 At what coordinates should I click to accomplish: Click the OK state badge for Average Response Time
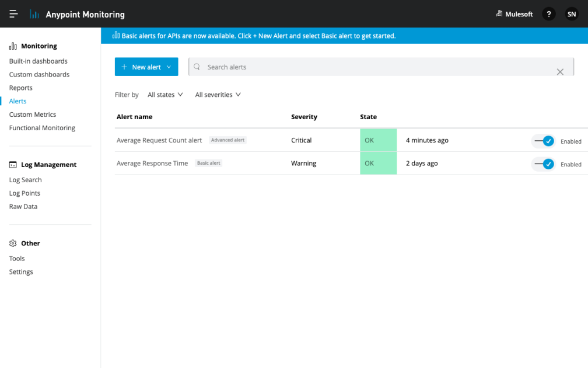(378, 164)
